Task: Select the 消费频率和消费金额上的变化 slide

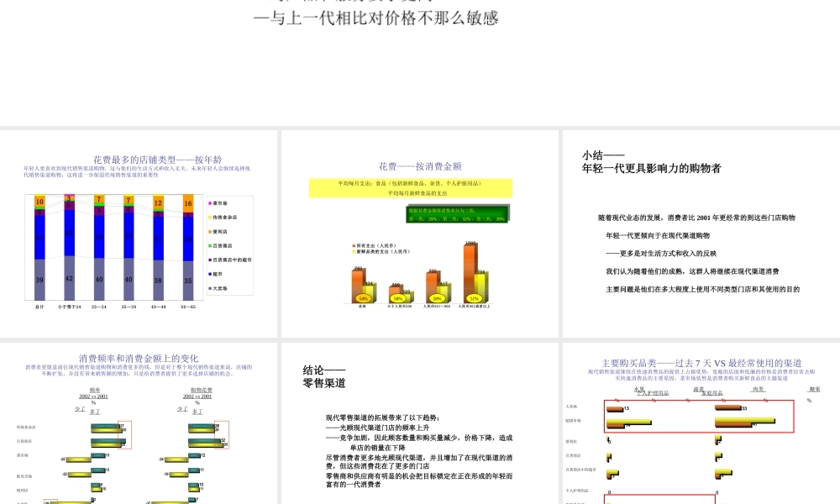Action: pos(139,423)
